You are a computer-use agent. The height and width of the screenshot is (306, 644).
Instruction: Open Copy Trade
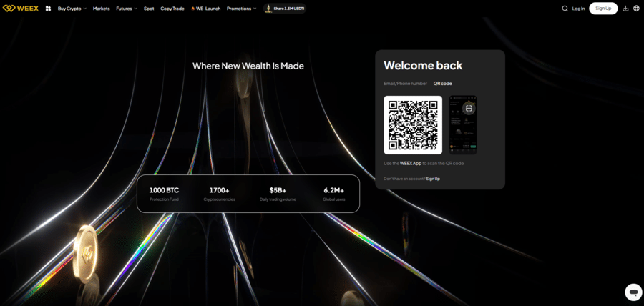172,8
